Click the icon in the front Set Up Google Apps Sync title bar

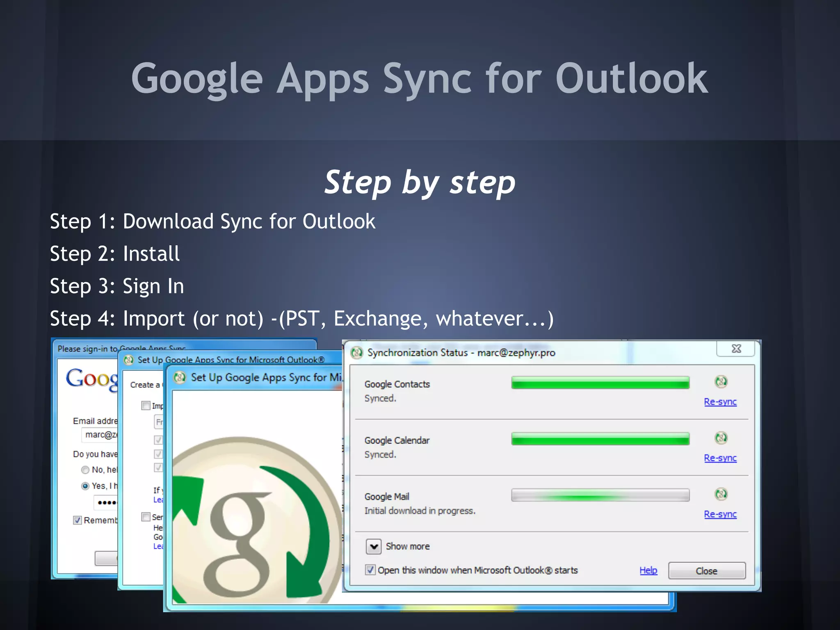180,377
